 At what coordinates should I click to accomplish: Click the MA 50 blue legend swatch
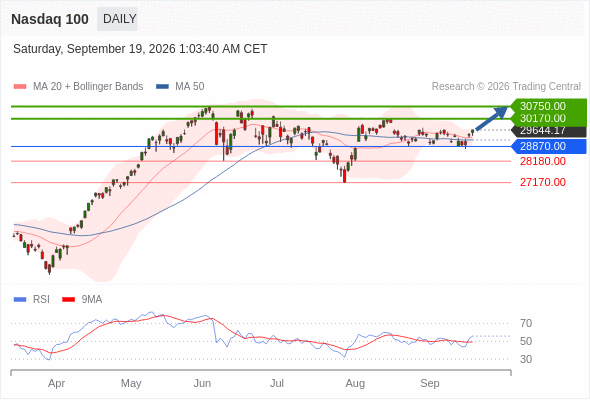pyautogui.click(x=162, y=87)
